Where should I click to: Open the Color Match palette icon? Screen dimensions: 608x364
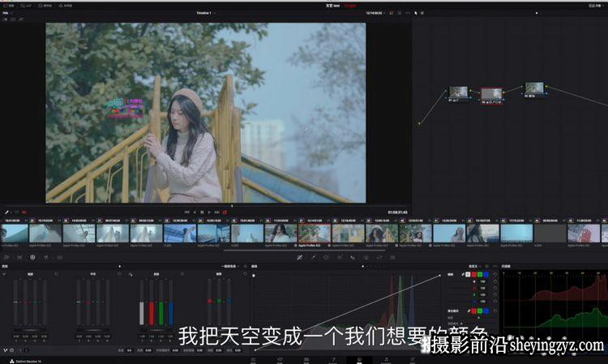tap(19, 257)
